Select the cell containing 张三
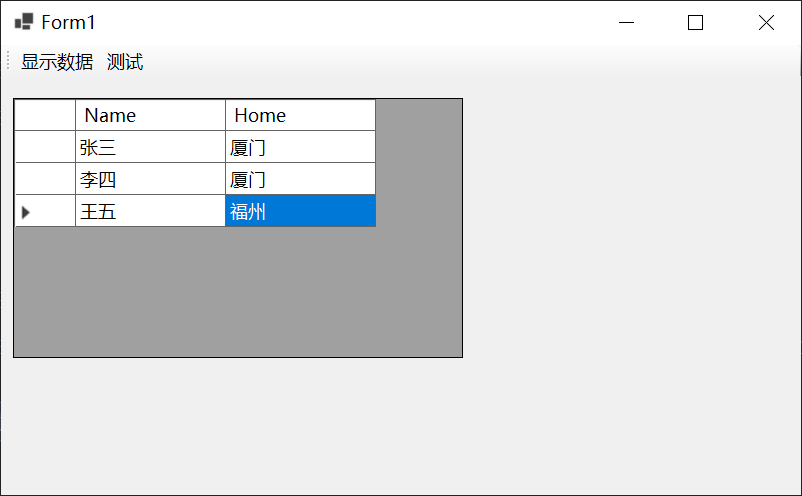 coord(150,148)
